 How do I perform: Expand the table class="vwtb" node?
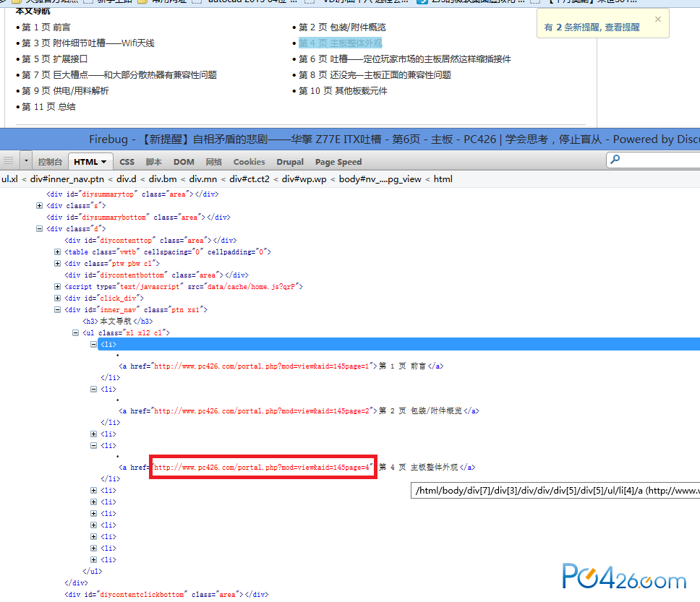[x=57, y=252]
